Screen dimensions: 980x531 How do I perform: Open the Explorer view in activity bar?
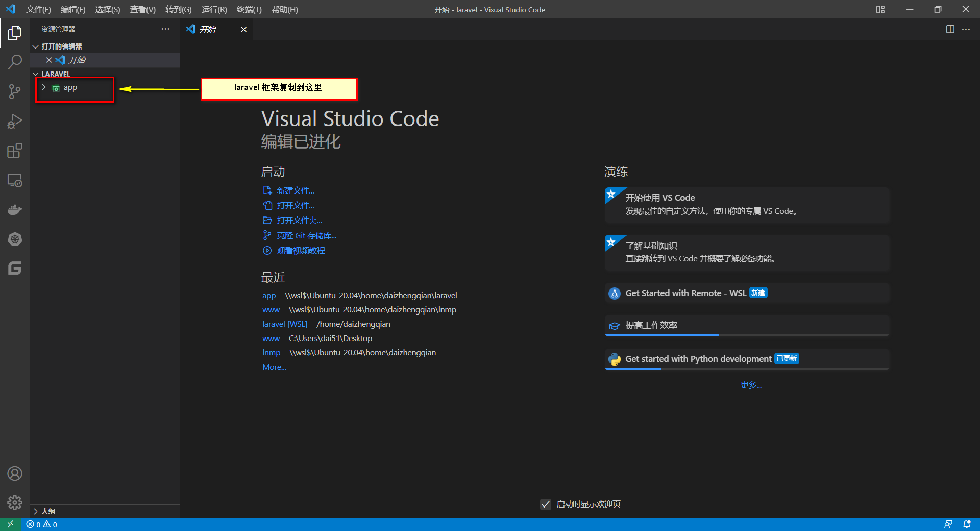click(x=15, y=33)
